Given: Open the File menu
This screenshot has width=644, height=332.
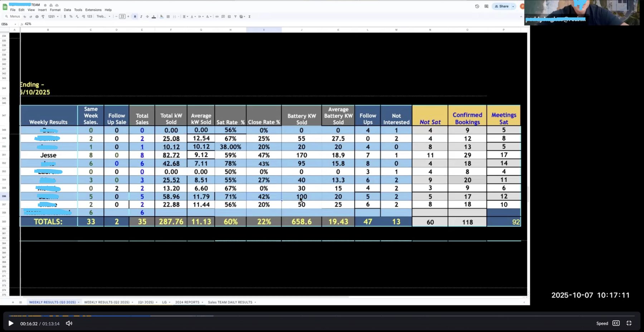Looking at the screenshot, I should (x=13, y=10).
